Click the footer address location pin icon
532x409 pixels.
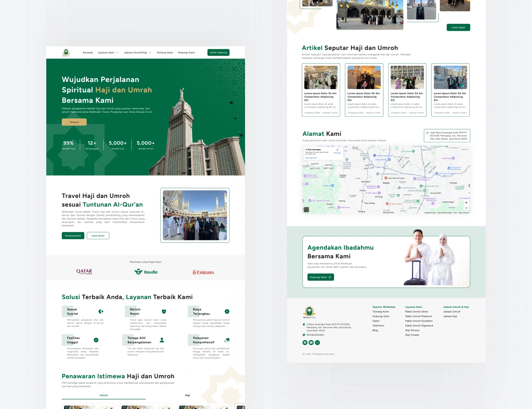(x=304, y=324)
